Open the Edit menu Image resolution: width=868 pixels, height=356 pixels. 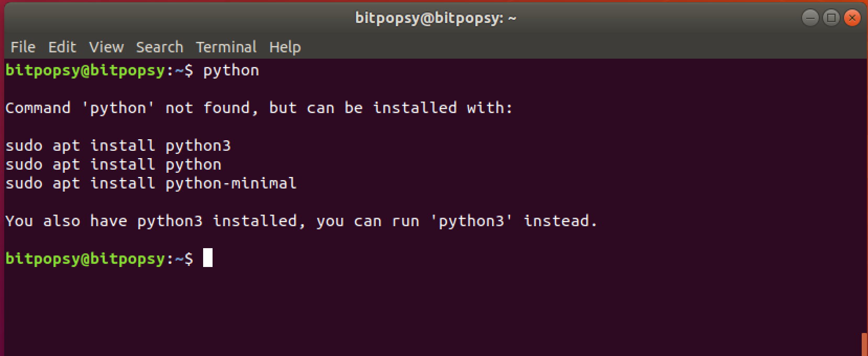click(x=62, y=47)
